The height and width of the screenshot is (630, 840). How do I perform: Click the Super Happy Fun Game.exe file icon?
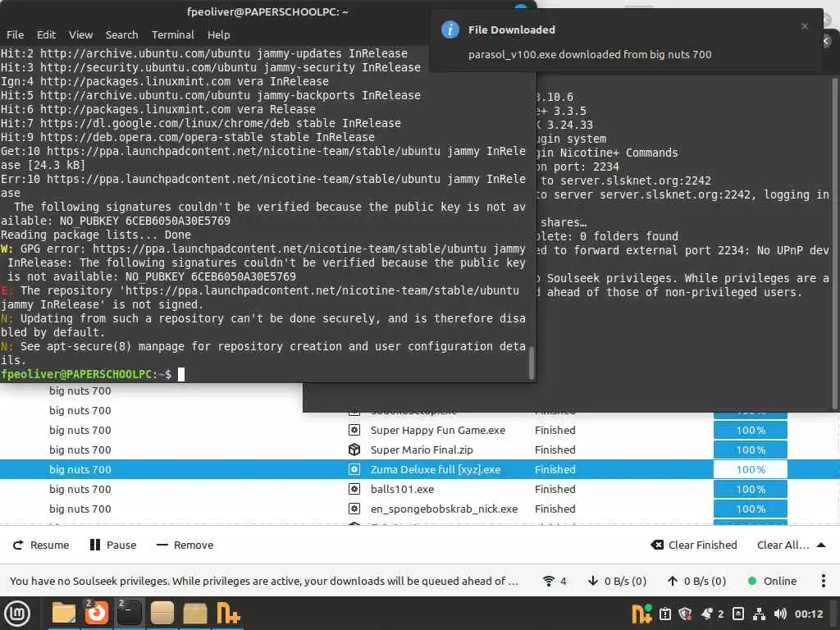[x=354, y=430]
